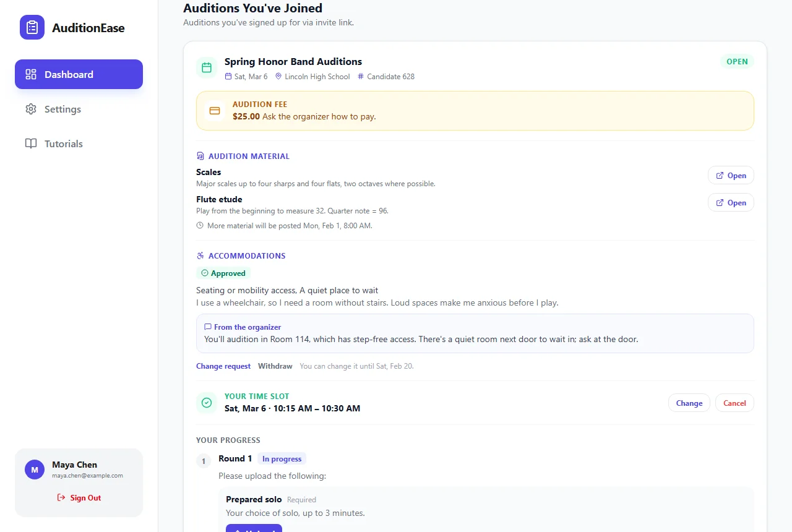
Task: Click the In progress badge for Round 1
Action: [x=282, y=459]
